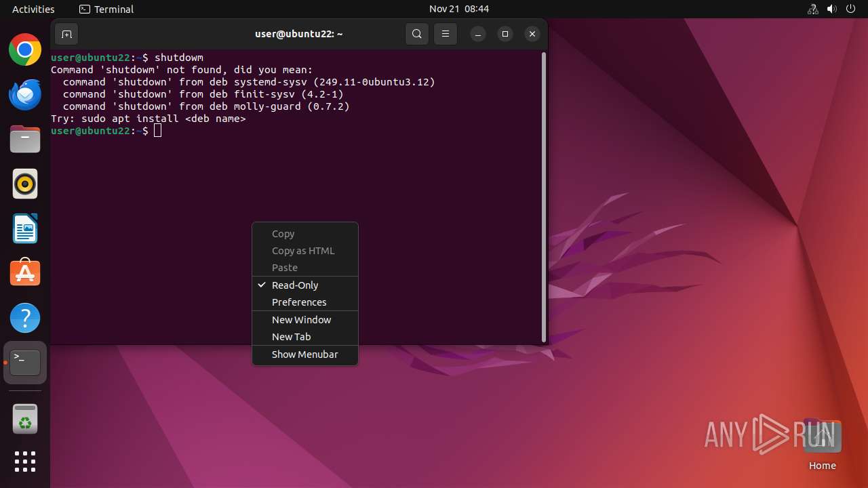Viewport: 868px width, 488px height.
Task: Click the terminal title user@ubuntu22: ~
Action: tap(299, 34)
